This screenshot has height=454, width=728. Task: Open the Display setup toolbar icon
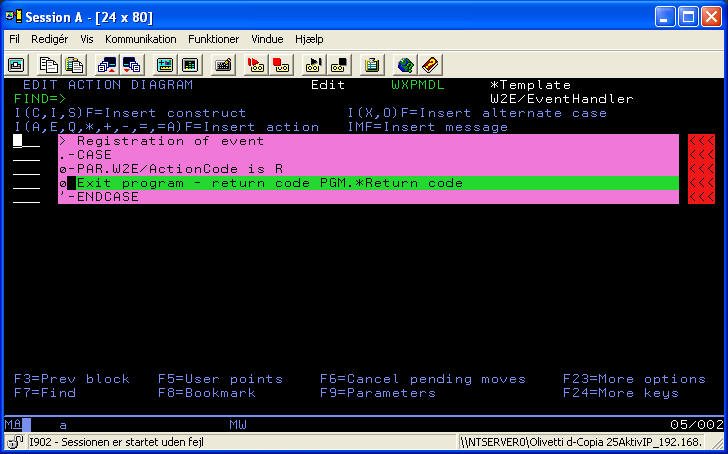(x=165, y=65)
